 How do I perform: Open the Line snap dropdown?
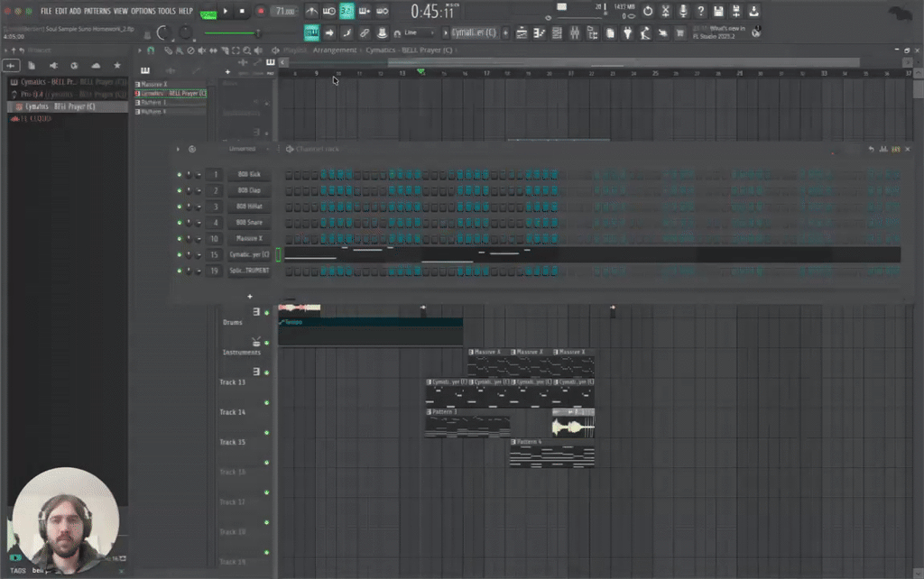point(419,33)
